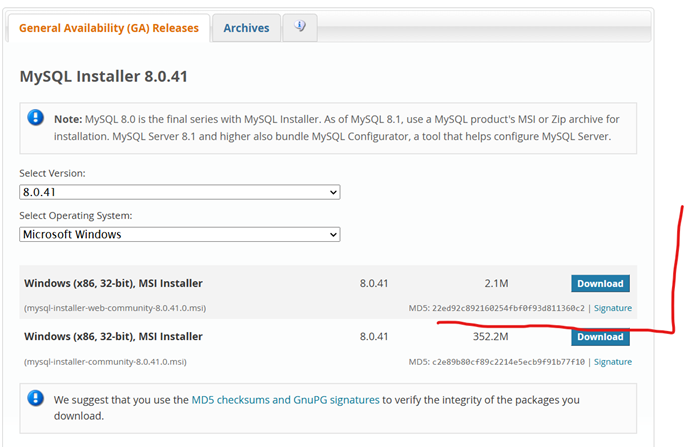Download the 352.2M full community installer

coord(600,337)
